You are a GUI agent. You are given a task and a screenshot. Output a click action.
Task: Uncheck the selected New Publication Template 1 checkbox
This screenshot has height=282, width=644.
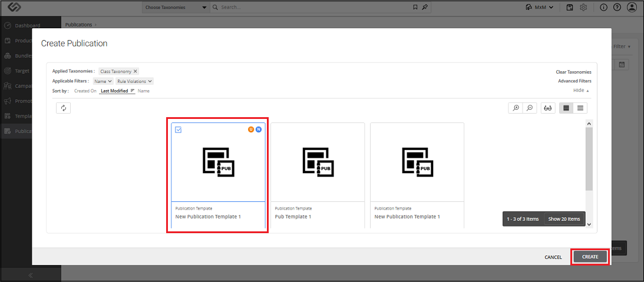pos(179,130)
